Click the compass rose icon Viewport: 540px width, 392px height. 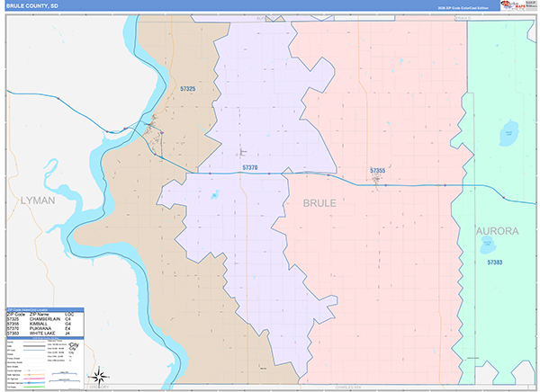[x=99, y=376]
